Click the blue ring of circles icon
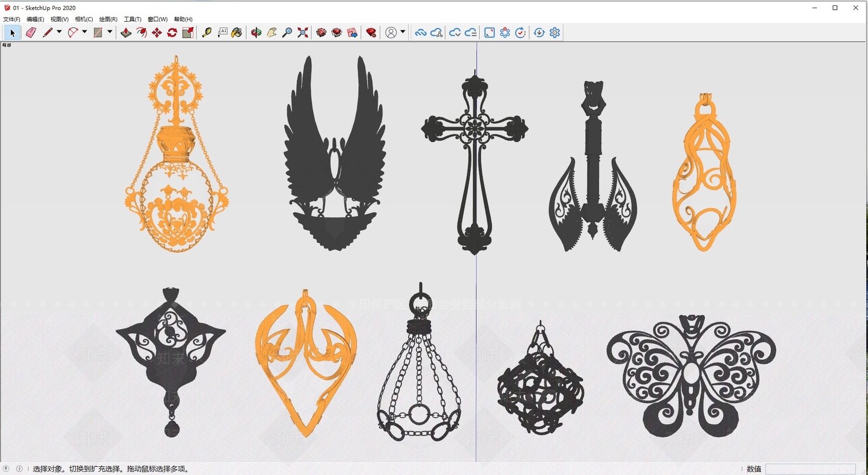 pos(505,33)
